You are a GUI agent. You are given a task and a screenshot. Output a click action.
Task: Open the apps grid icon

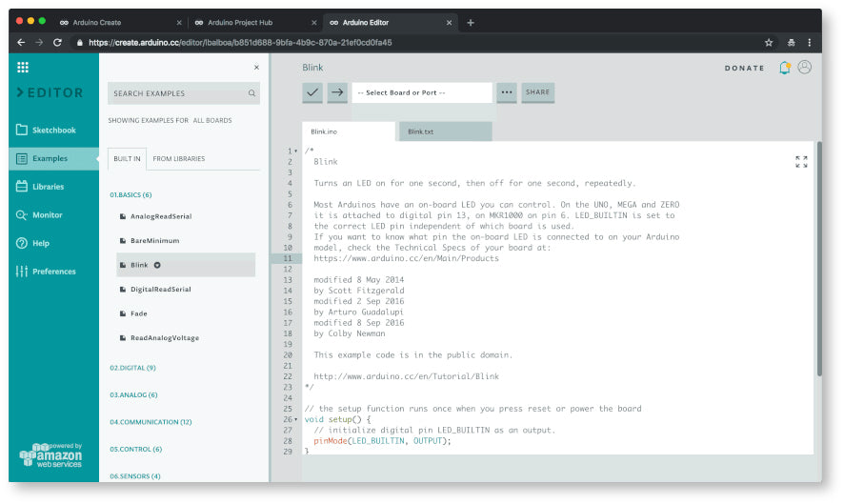pos(23,68)
